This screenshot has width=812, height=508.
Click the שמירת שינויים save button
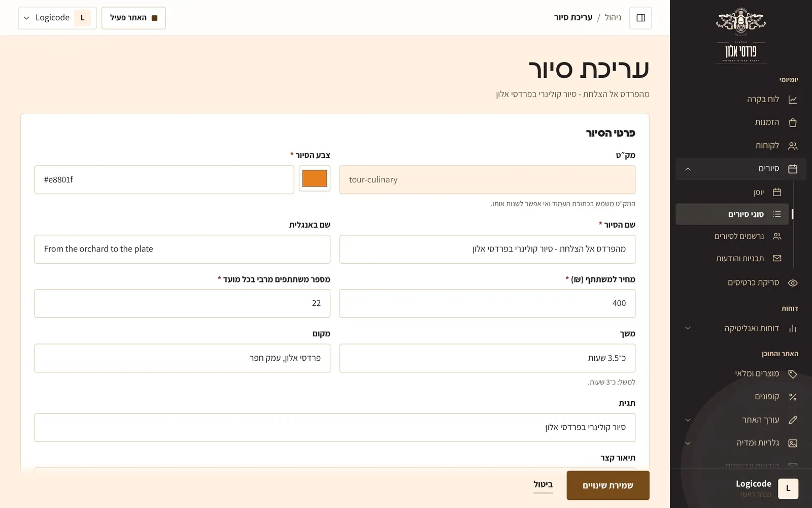[x=608, y=485]
